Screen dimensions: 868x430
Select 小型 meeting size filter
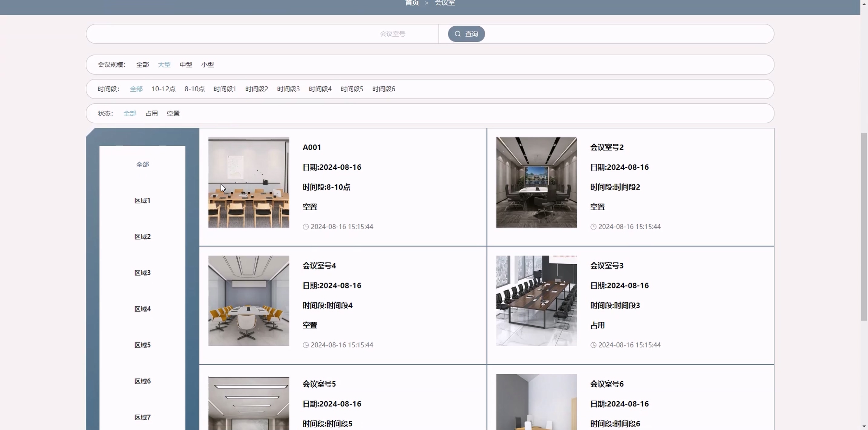click(x=208, y=65)
